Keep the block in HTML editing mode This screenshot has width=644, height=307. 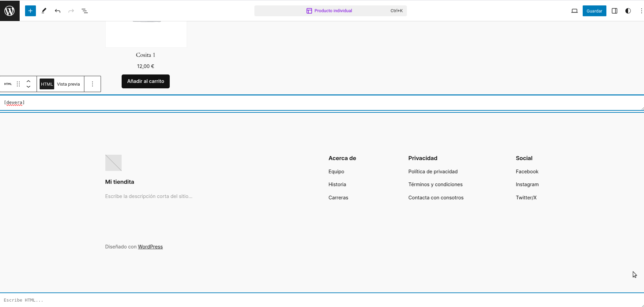[x=46, y=84]
